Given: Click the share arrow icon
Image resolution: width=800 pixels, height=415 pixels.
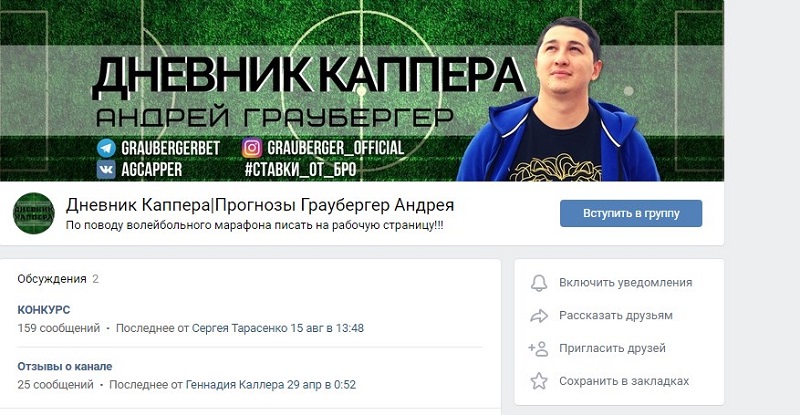Looking at the screenshot, I should tap(539, 316).
